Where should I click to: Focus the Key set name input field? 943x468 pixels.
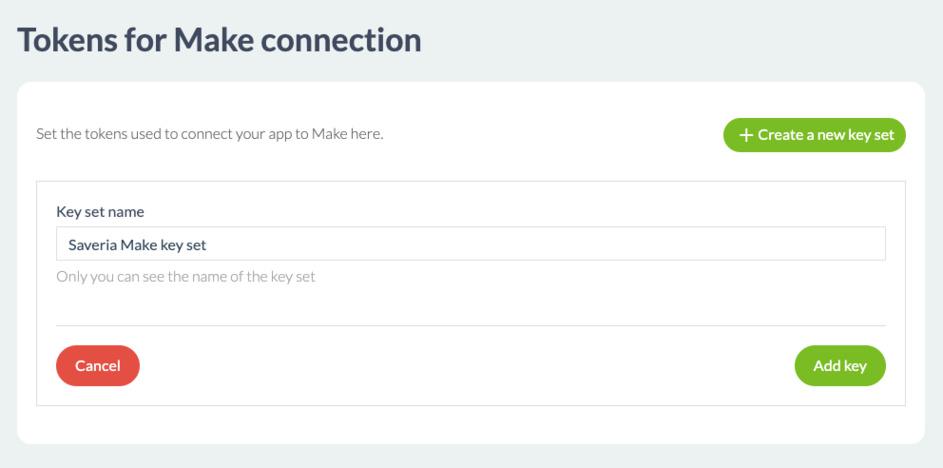point(470,243)
